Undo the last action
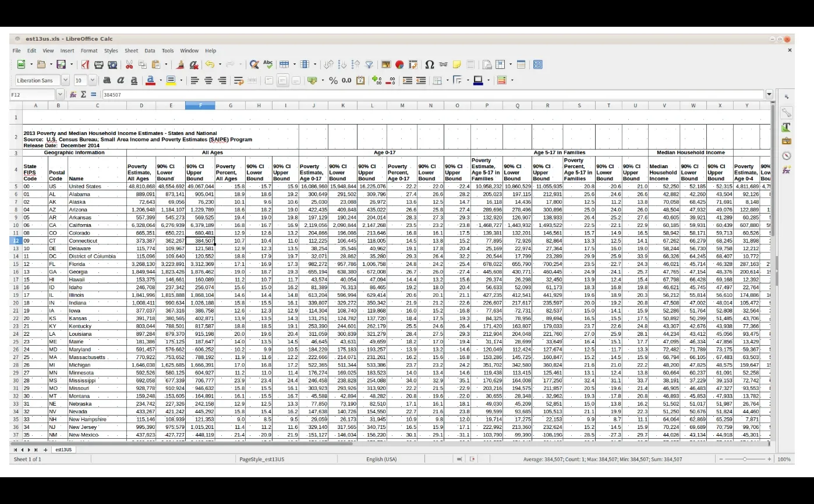The height and width of the screenshot is (504, 814). 210,65
